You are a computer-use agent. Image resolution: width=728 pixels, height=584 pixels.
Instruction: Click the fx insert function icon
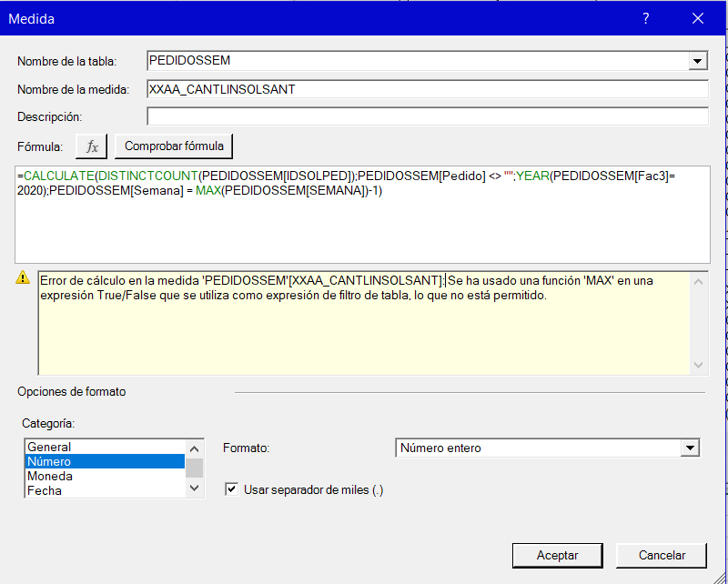click(x=92, y=146)
